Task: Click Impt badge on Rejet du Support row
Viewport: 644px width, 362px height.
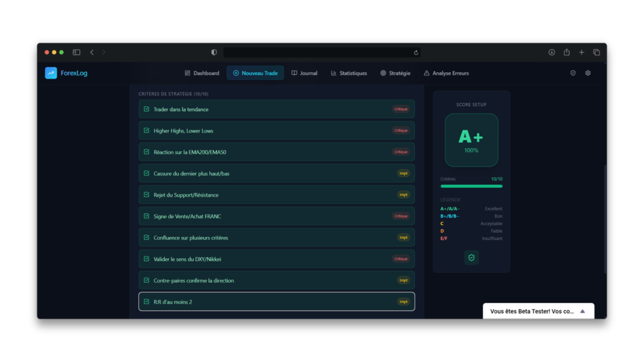Action: [x=403, y=195]
